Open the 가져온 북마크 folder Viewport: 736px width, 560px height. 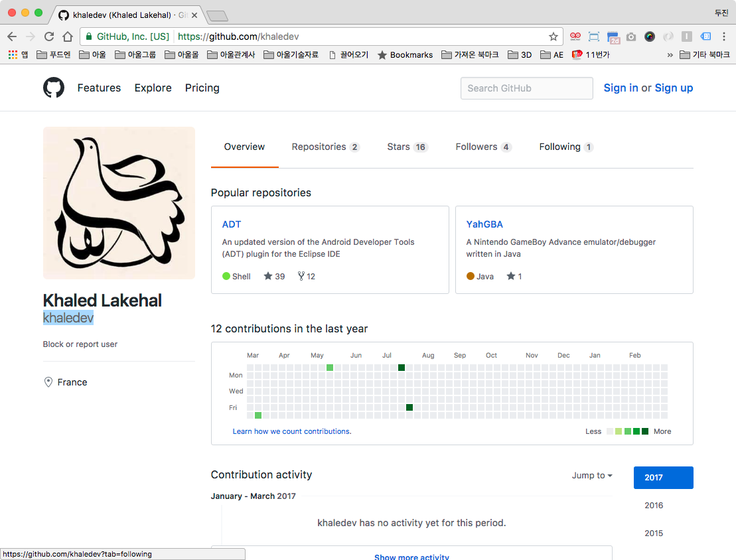point(470,55)
